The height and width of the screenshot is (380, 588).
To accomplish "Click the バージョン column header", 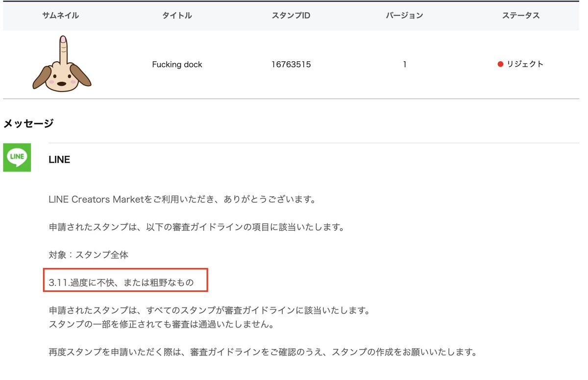I will click(404, 16).
